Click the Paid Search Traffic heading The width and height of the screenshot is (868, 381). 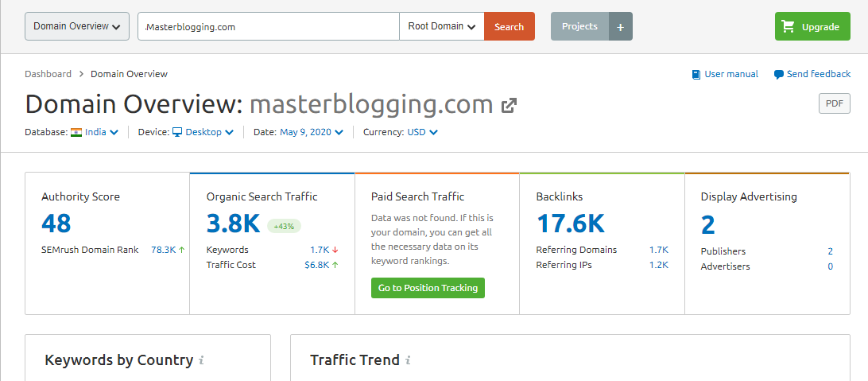418,196
